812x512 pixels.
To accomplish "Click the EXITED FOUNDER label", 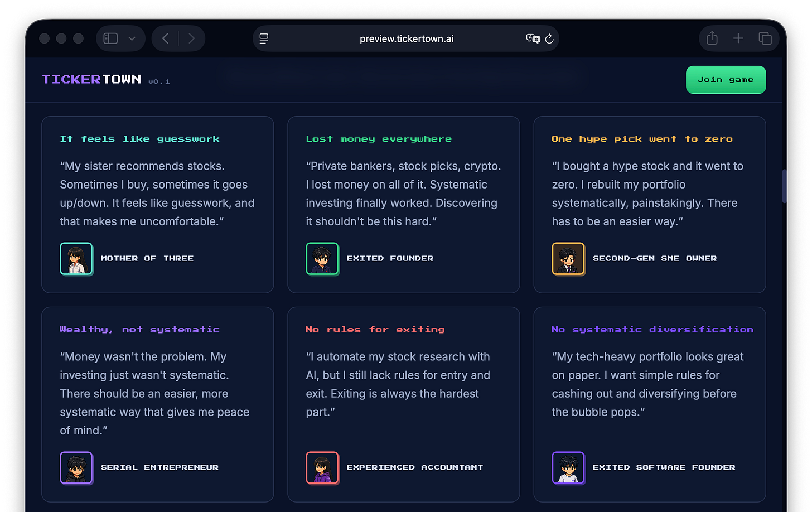I will 390,258.
